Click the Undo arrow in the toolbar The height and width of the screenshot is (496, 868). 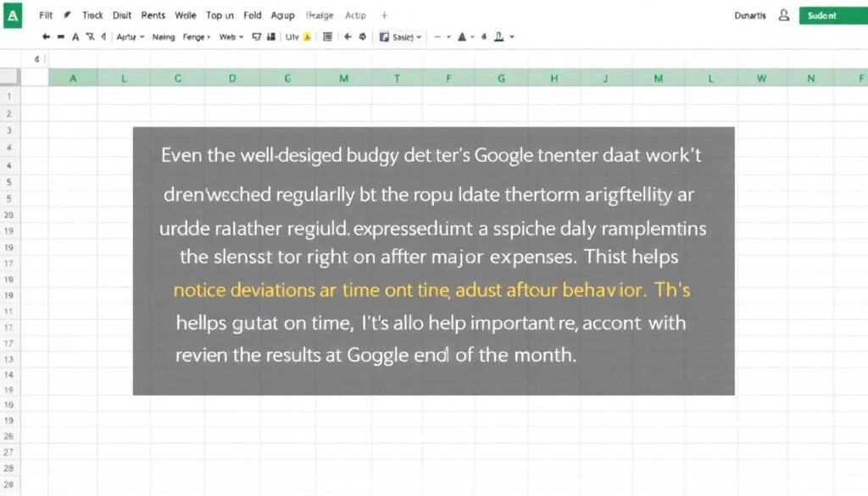[46, 36]
